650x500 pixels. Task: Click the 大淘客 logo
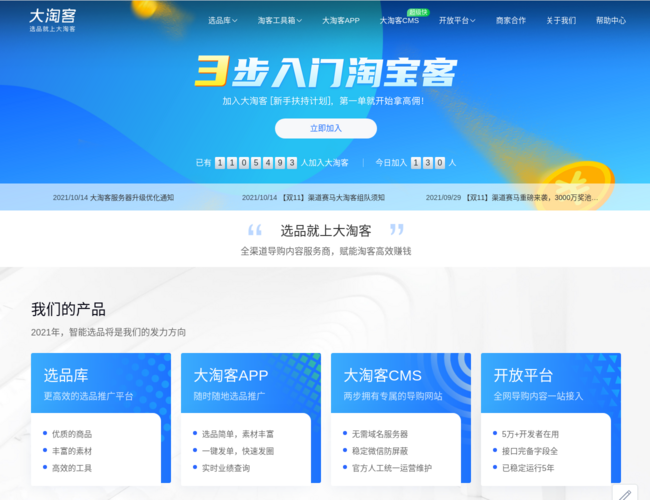pyautogui.click(x=52, y=20)
